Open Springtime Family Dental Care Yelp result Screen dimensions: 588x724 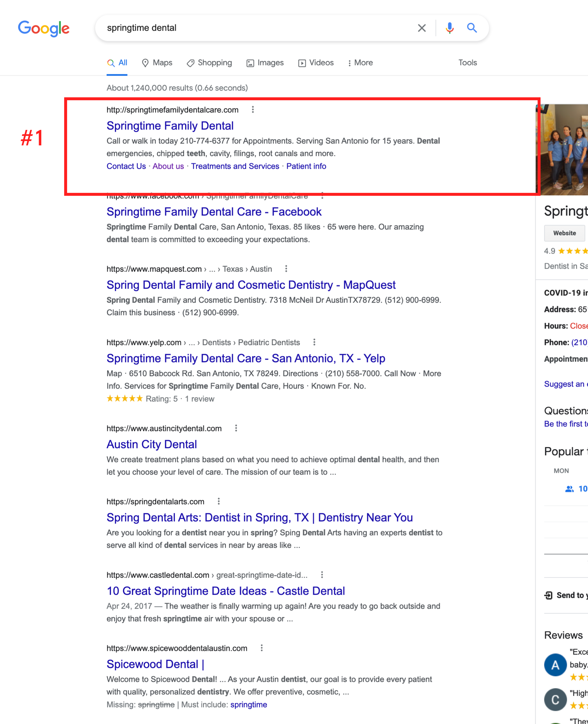(x=246, y=358)
